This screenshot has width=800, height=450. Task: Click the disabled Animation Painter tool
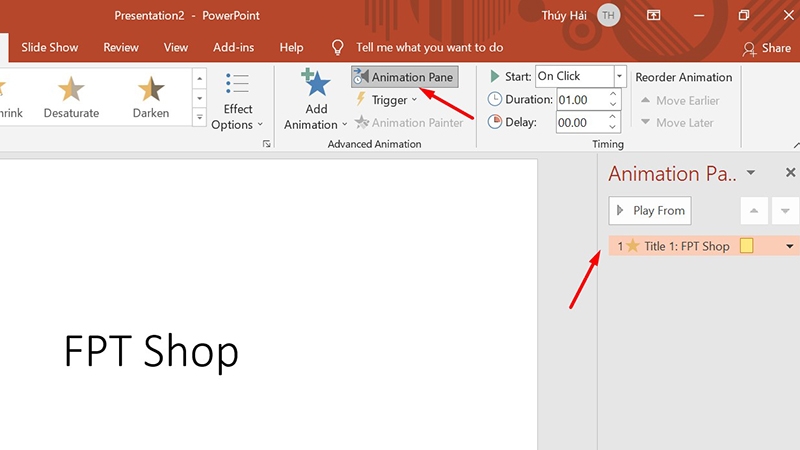tap(409, 122)
